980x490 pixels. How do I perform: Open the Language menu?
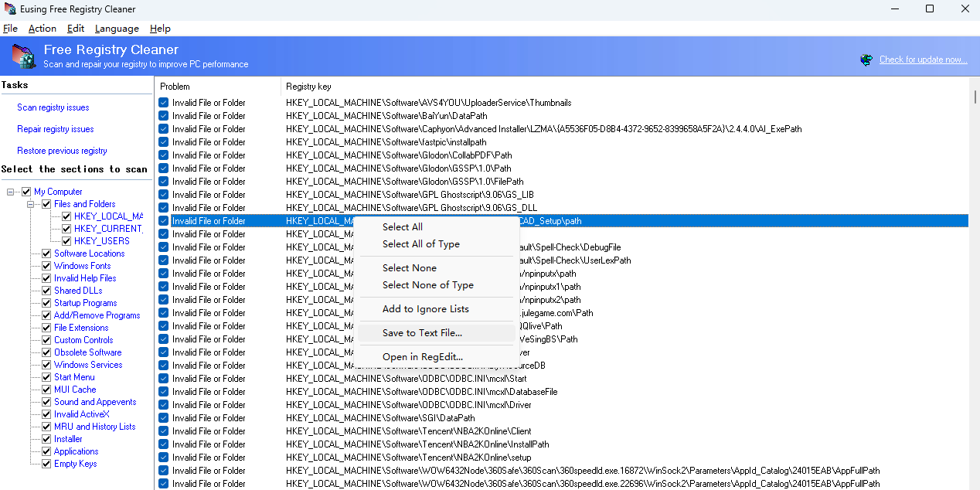tap(117, 29)
